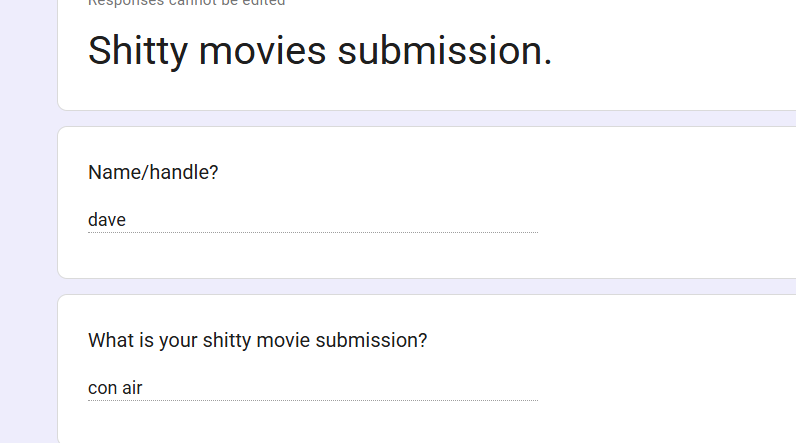This screenshot has height=443, width=796.
Task: Click the word "handle?" in the first question
Action: [184, 173]
